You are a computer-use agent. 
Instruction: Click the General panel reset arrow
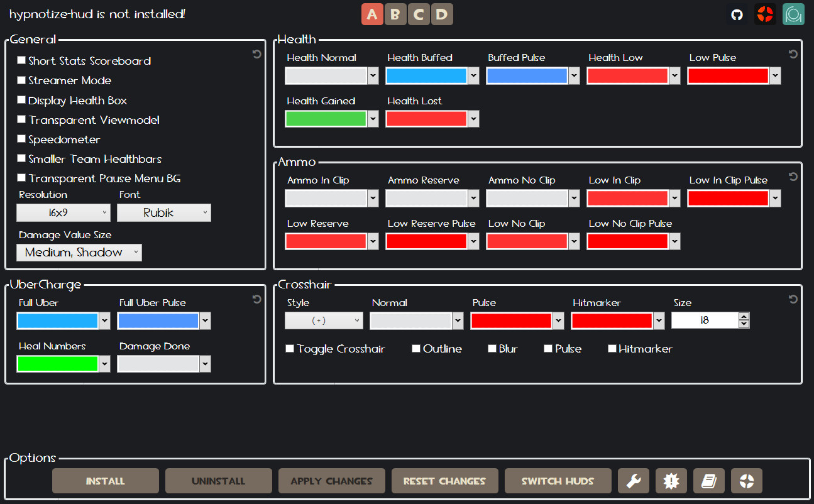click(x=256, y=54)
